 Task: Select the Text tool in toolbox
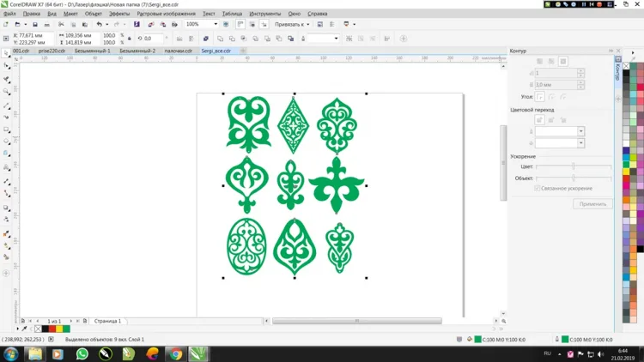(6, 167)
